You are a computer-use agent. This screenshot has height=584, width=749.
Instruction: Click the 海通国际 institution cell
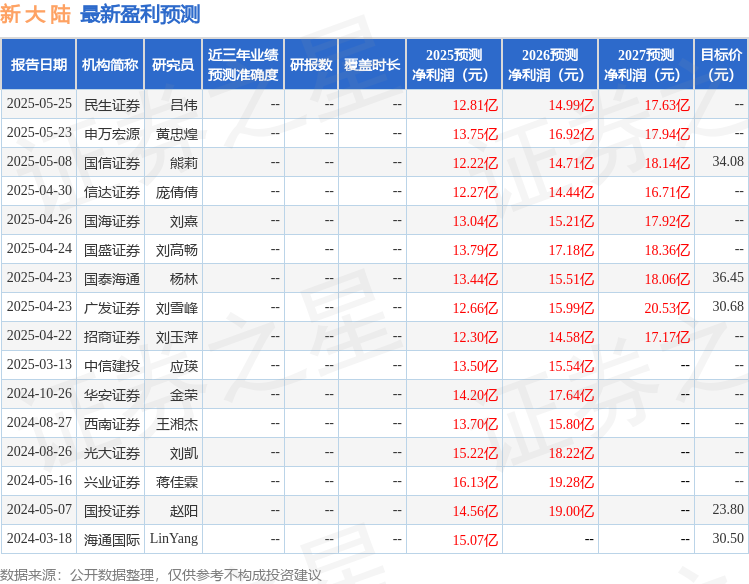coord(112,540)
